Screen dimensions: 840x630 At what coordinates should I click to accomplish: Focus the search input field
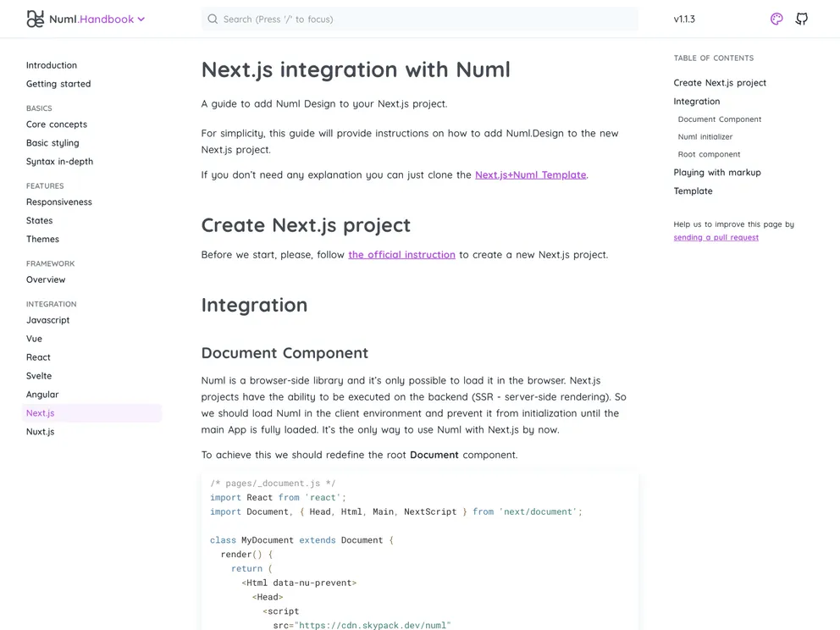pos(423,19)
